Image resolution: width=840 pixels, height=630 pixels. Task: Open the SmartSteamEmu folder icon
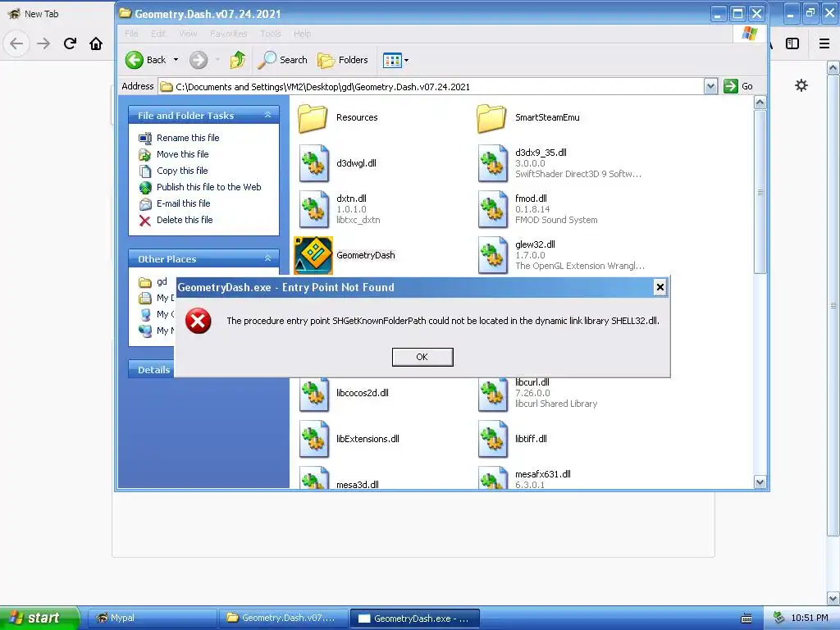tap(491, 118)
